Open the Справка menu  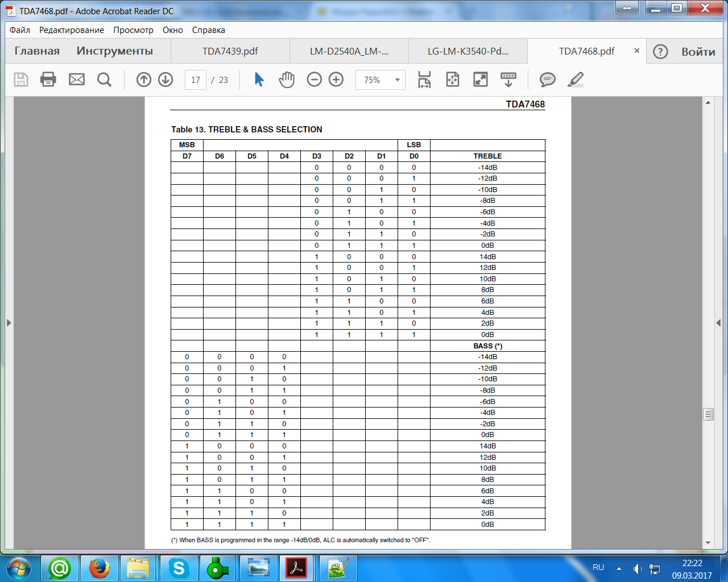pos(209,30)
